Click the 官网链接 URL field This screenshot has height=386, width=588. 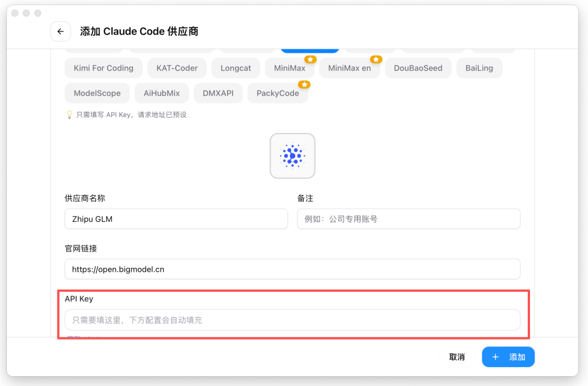click(x=292, y=269)
